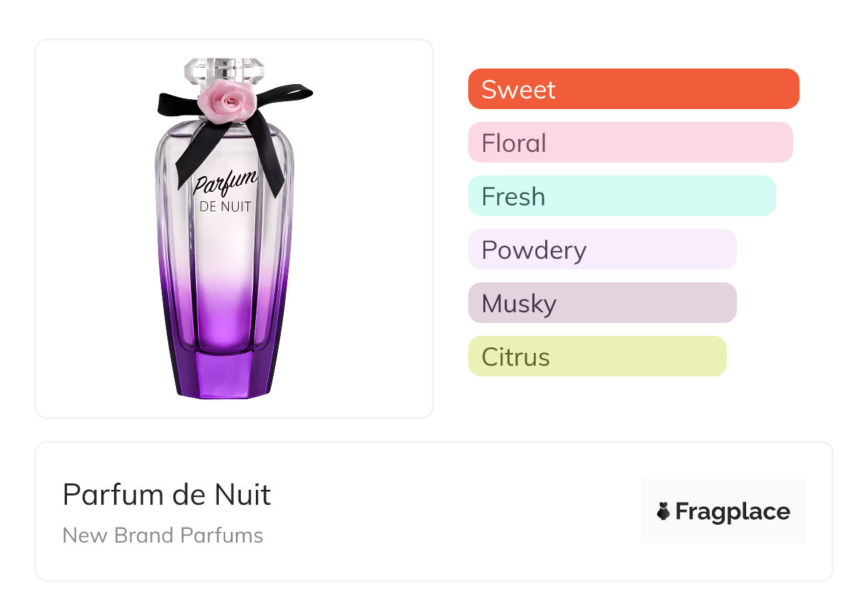Select the Floral accord bar
This screenshot has height=616, width=868.
click(630, 143)
